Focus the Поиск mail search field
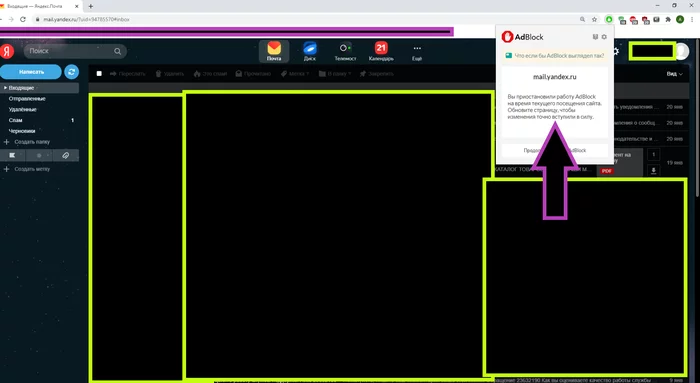 (75, 51)
